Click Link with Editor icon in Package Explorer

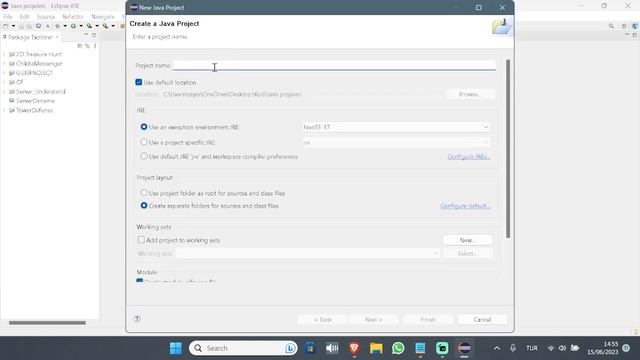tap(87, 46)
